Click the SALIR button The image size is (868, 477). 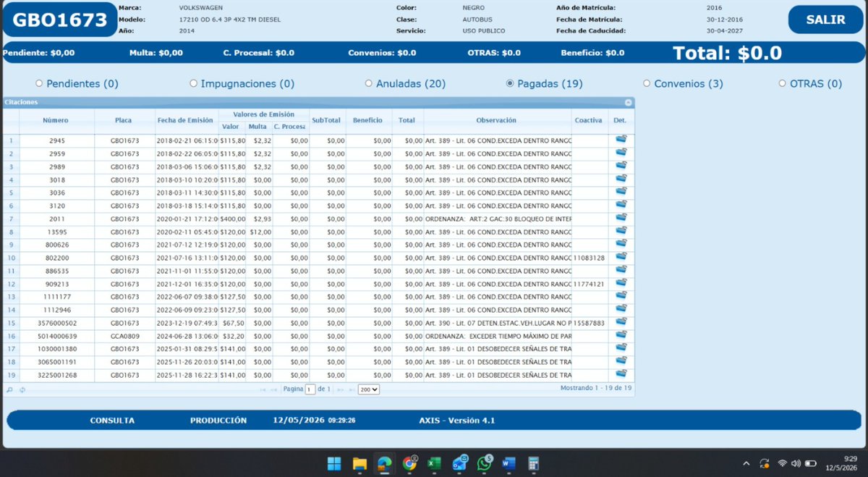(825, 20)
